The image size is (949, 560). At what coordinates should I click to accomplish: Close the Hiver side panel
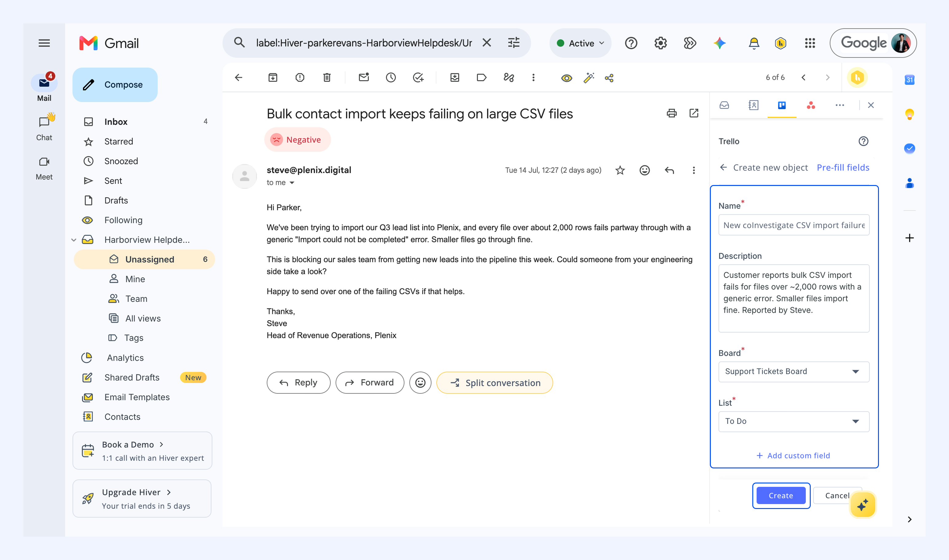coord(871,105)
